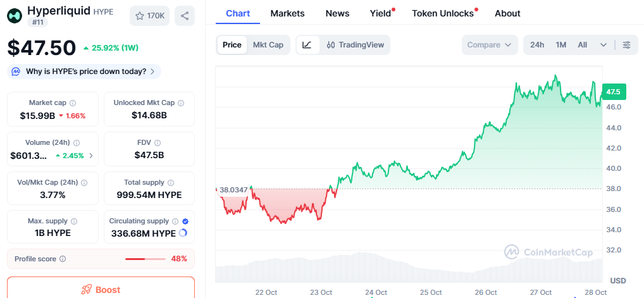This screenshot has width=644, height=298.
Task: Click the Boost button
Action: pos(101,289)
